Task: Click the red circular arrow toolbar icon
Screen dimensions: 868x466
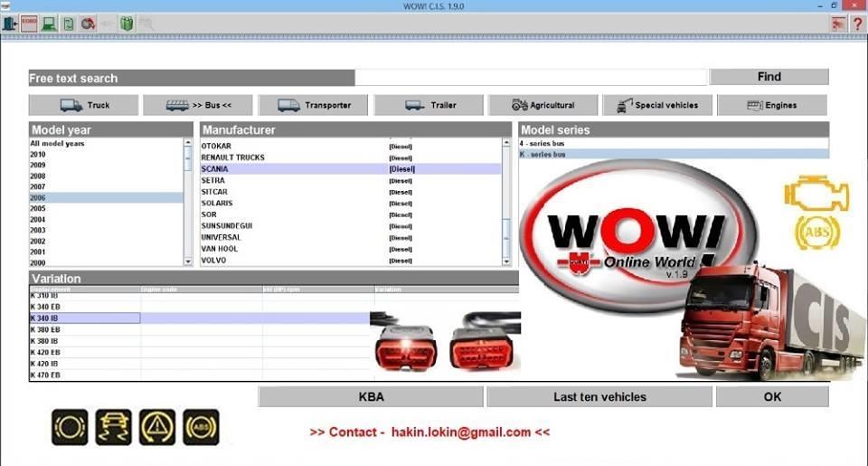Action: click(x=88, y=24)
